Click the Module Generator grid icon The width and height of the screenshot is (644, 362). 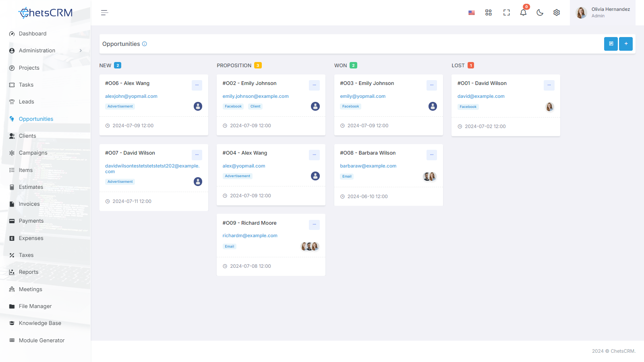pos(12,341)
